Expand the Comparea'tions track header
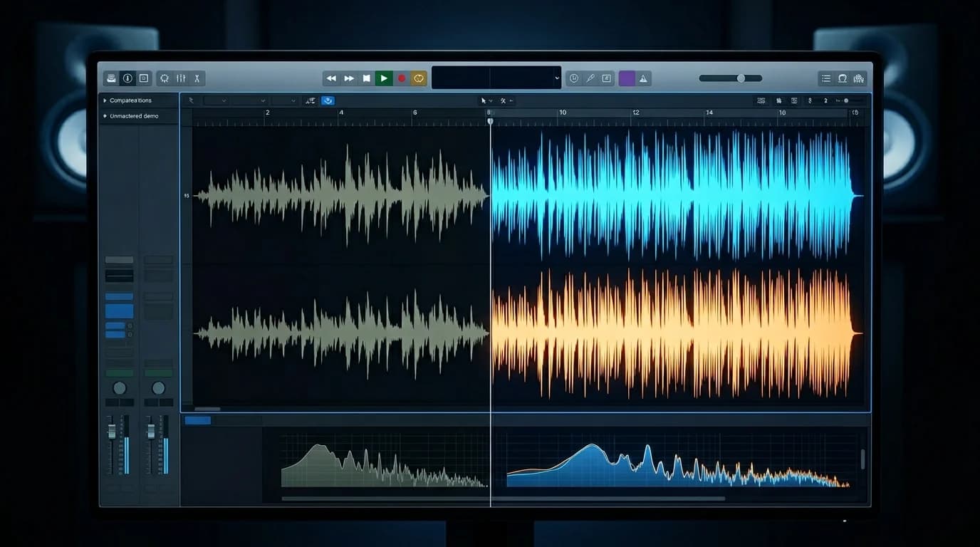Screen dimensions: 980x547 pos(104,100)
